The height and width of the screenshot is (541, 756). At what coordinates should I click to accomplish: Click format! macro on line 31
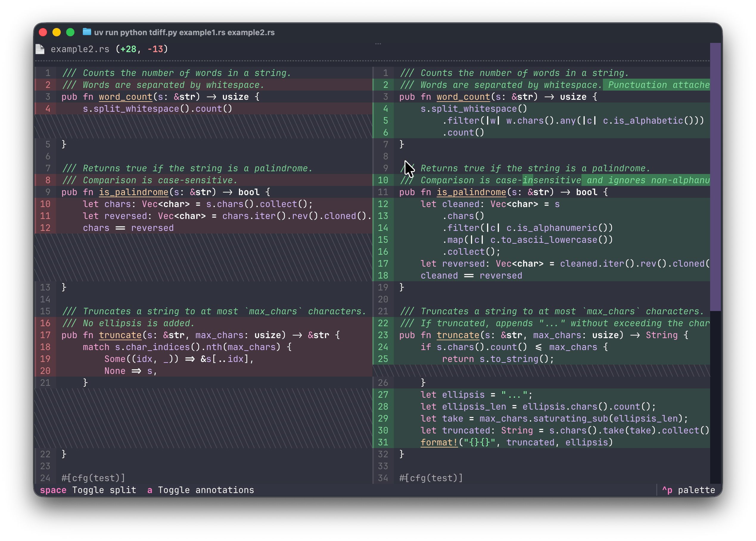[439, 442]
